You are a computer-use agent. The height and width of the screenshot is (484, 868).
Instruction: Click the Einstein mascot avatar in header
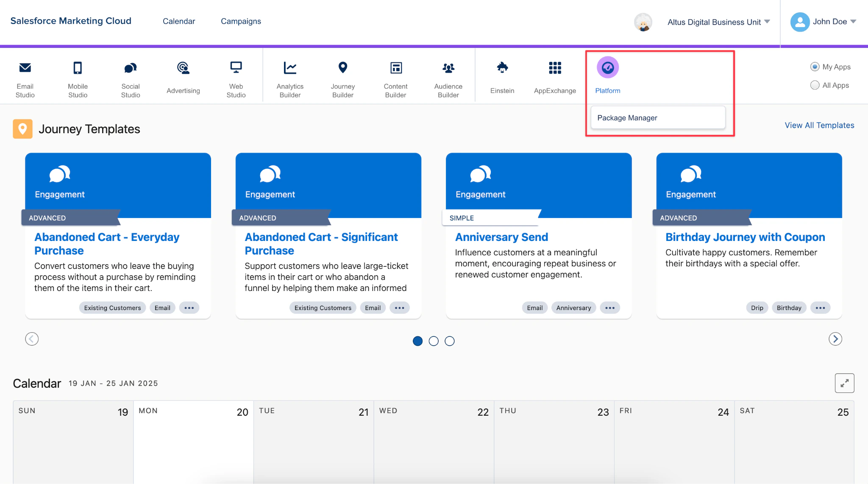point(643,22)
